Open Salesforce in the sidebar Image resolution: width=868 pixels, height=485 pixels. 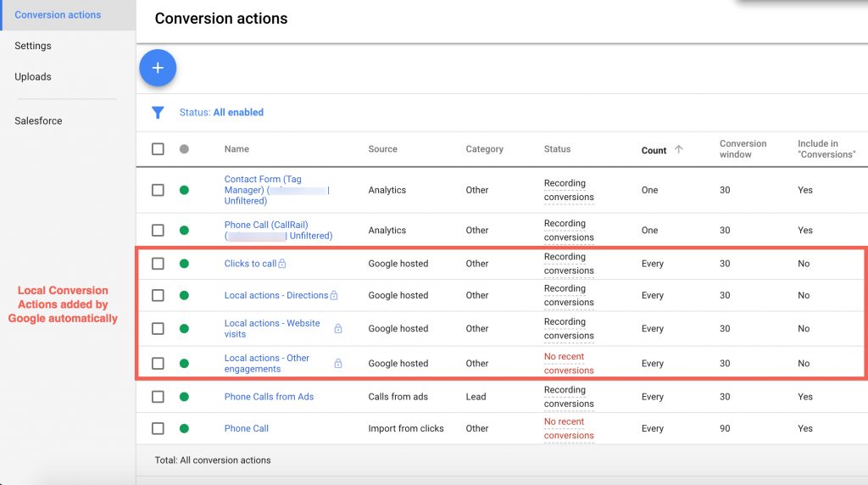click(38, 120)
